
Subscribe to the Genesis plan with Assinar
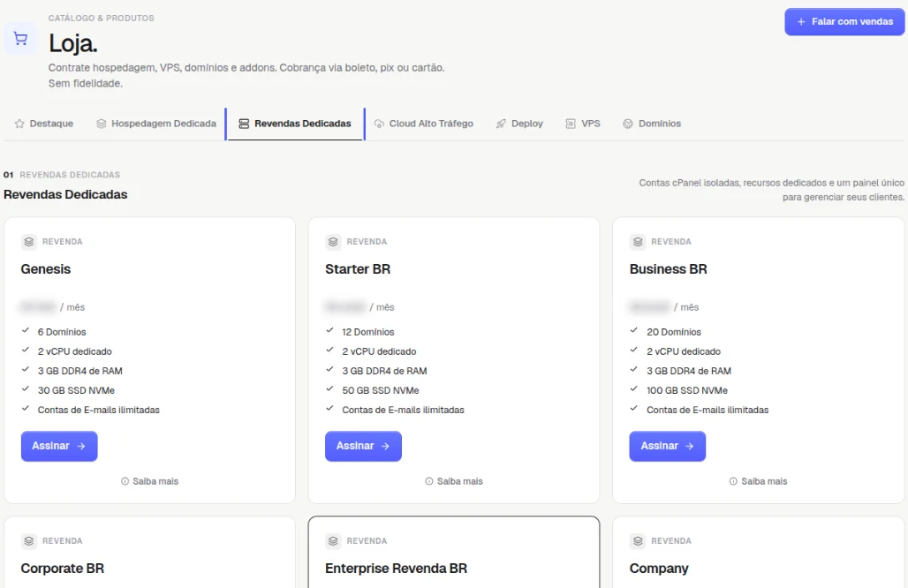coord(59,446)
